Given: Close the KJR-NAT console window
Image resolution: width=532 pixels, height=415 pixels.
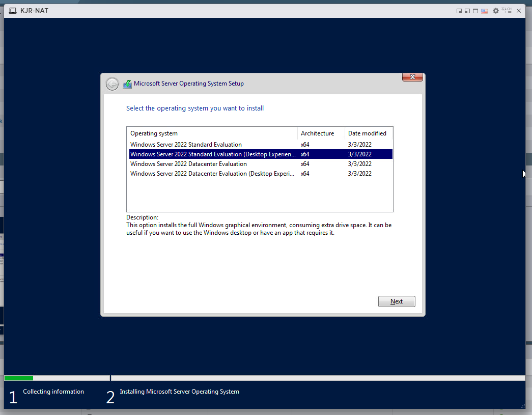Looking at the screenshot, I should [519, 11].
